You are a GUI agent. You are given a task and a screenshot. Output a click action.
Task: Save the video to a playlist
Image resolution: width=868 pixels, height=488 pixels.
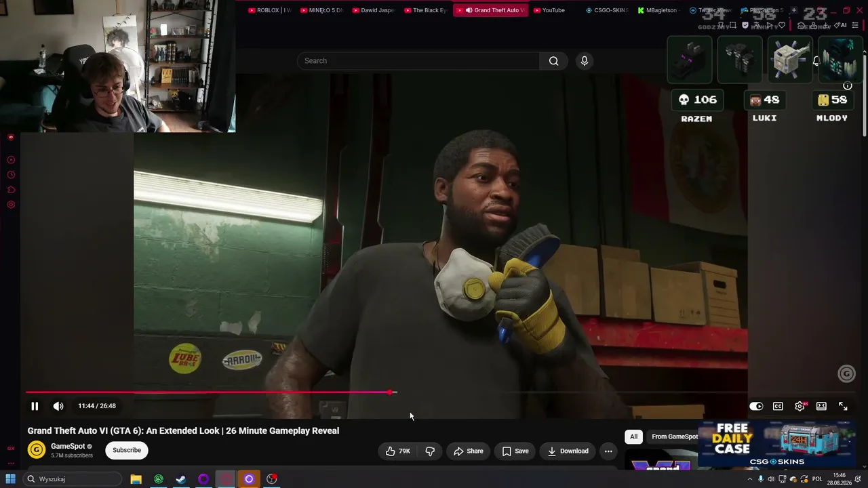(515, 451)
